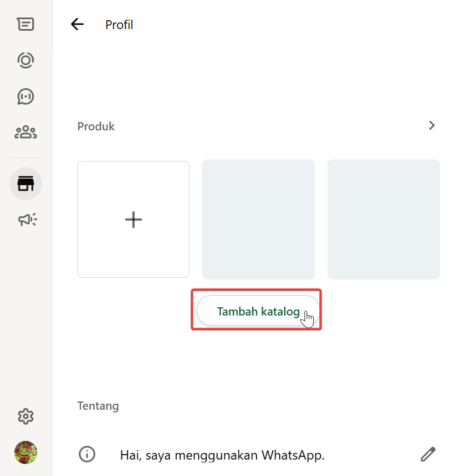Open the Status updates icon

(x=25, y=60)
